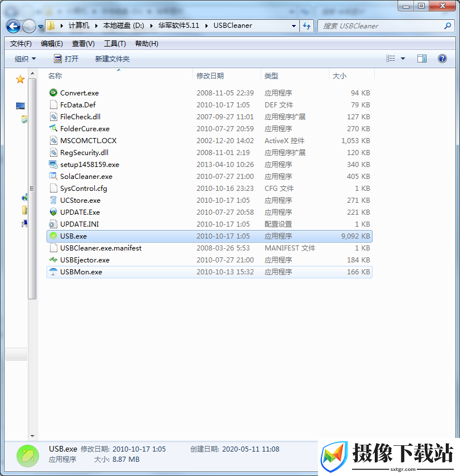Image resolution: width=460 pixels, height=476 pixels.
Task: Open the 组织 dropdown menu
Action: click(25, 59)
